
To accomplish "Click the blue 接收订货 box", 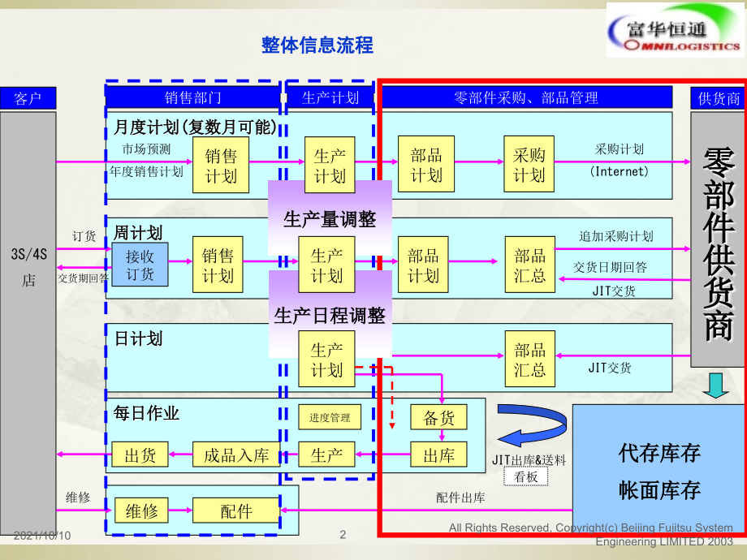I will pyautogui.click(x=140, y=265).
